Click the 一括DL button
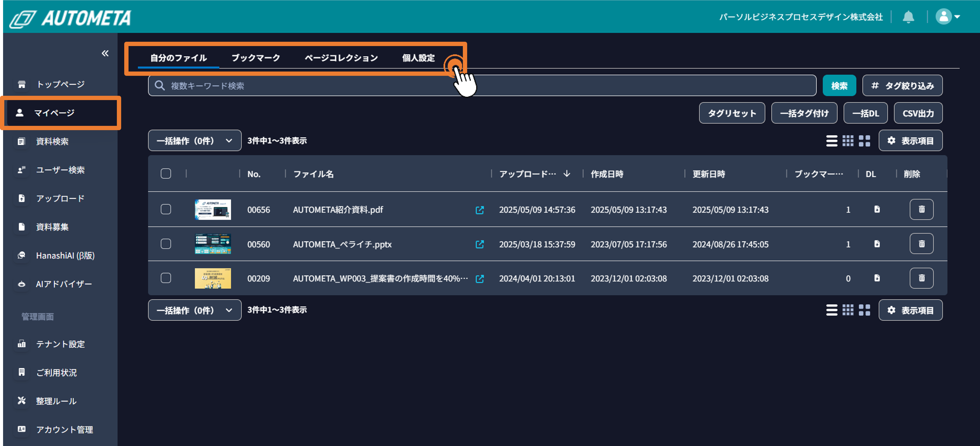Screen dimensions: 980x446 coord(866,113)
